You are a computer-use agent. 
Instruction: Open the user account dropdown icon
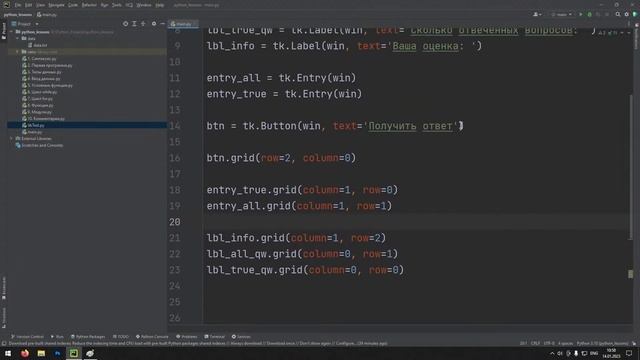click(537, 14)
